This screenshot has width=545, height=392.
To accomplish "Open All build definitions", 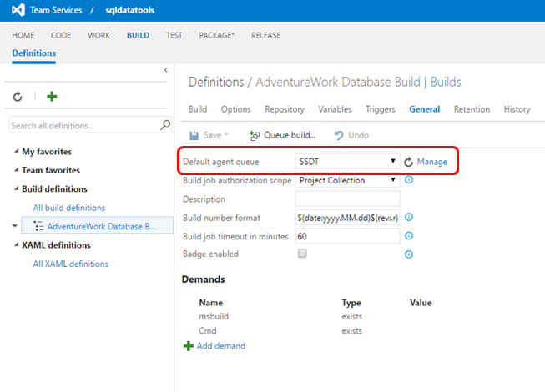I will coord(68,208).
